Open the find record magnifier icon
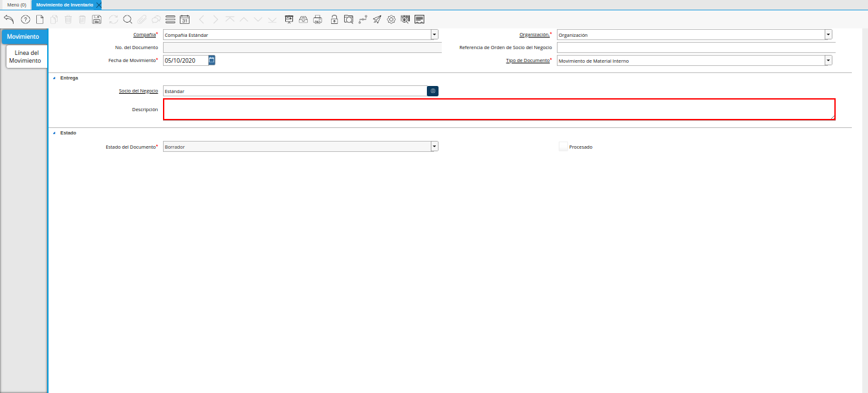The width and height of the screenshot is (868, 393). 127,19
